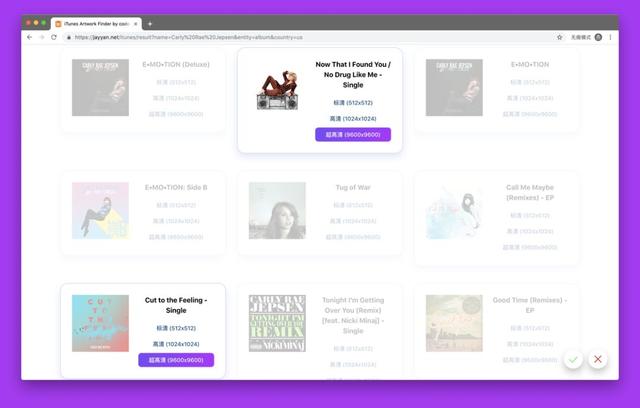Click the 9600x9600 button for Now That I Found You
The width and height of the screenshot is (640, 408).
[x=353, y=135]
